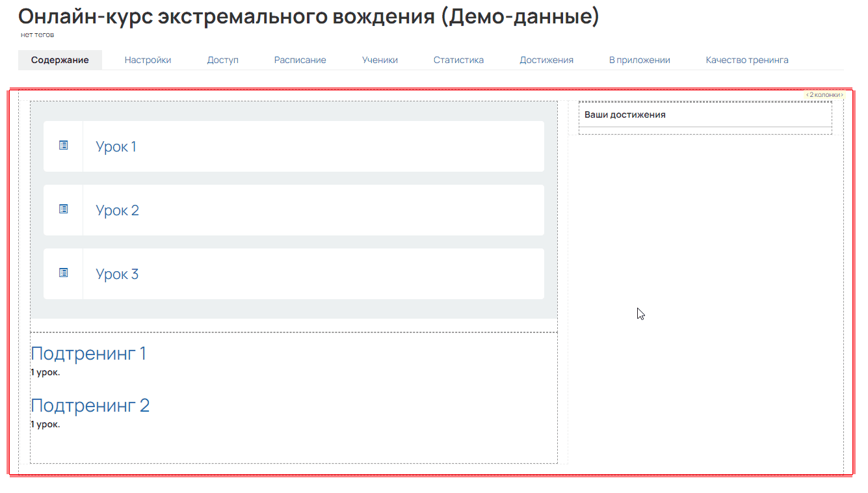
Task: Click the document icon next to Урок 2
Action: coord(63,209)
